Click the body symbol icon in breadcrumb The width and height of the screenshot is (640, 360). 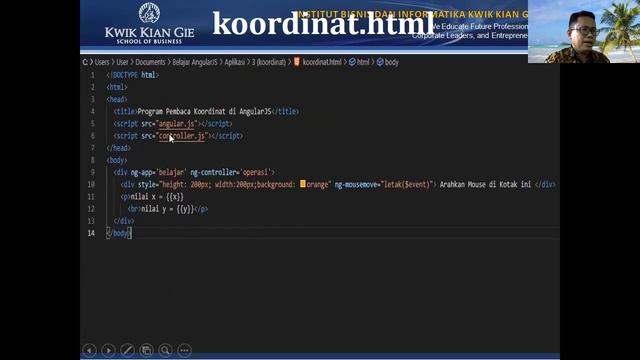pos(380,62)
